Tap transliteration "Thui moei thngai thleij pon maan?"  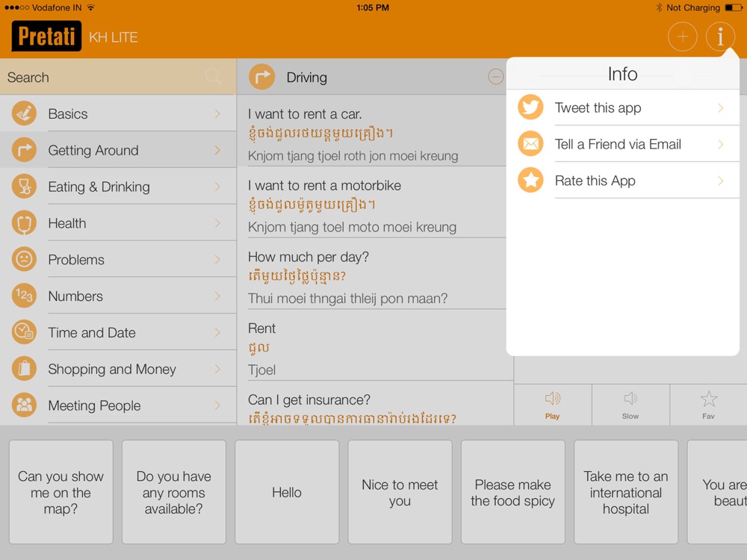point(348,299)
